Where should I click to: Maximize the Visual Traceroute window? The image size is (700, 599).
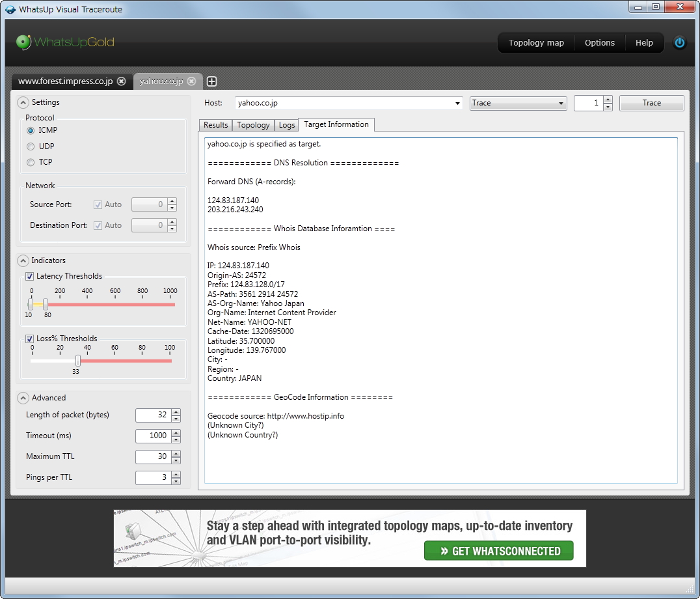[x=655, y=7]
